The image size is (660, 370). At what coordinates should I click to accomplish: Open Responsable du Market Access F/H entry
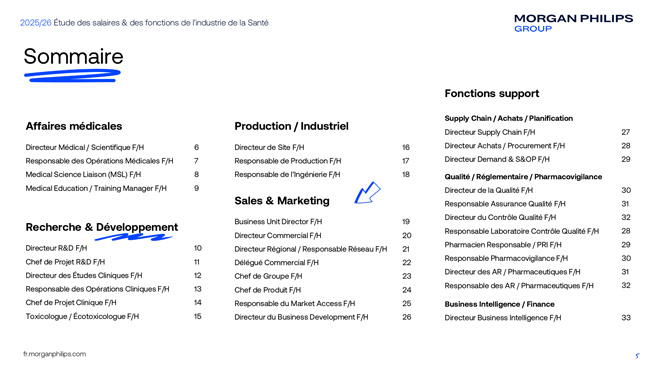(295, 303)
